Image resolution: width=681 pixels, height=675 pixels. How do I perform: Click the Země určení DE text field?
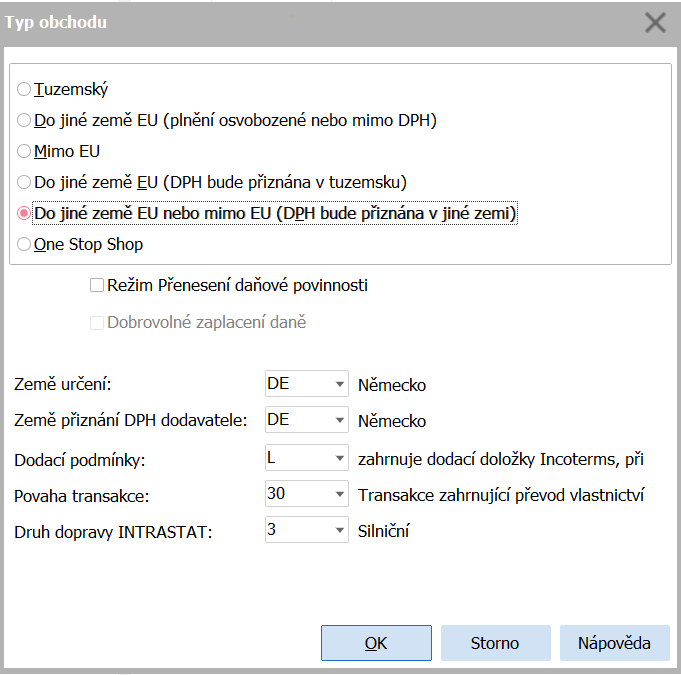pos(295,385)
